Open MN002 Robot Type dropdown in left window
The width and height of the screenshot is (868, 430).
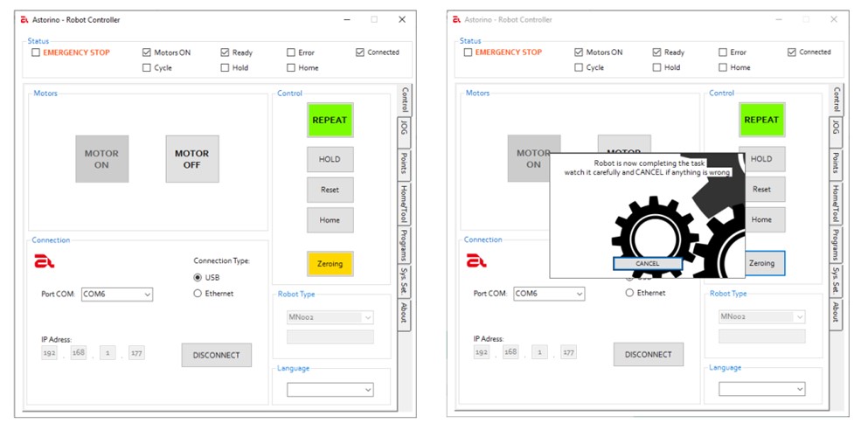[330, 317]
